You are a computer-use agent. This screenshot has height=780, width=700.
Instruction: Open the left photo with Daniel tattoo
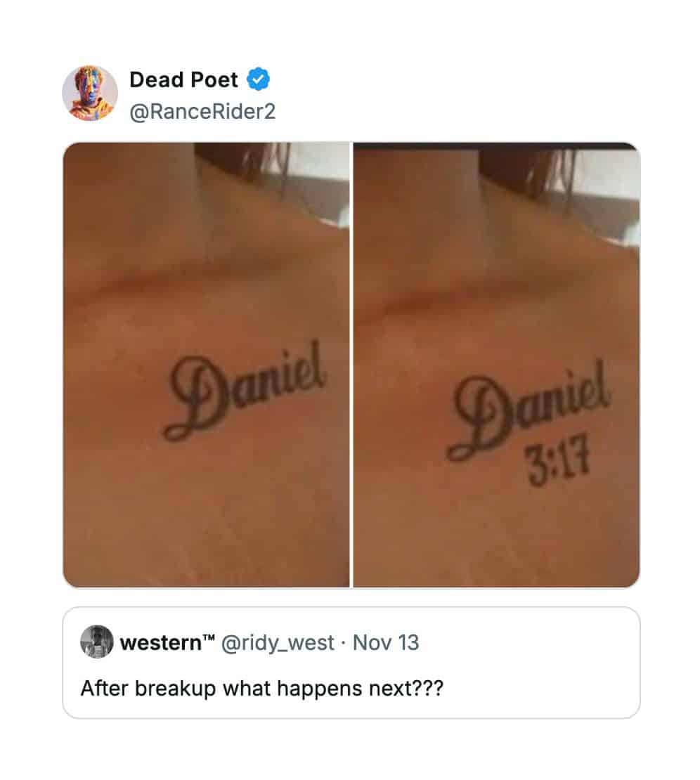pyautogui.click(x=207, y=365)
